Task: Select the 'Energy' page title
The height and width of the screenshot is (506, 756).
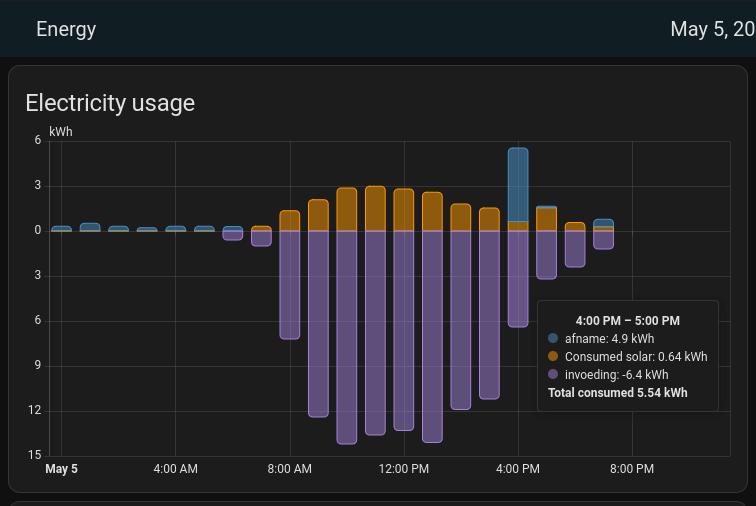Action: 66,29
